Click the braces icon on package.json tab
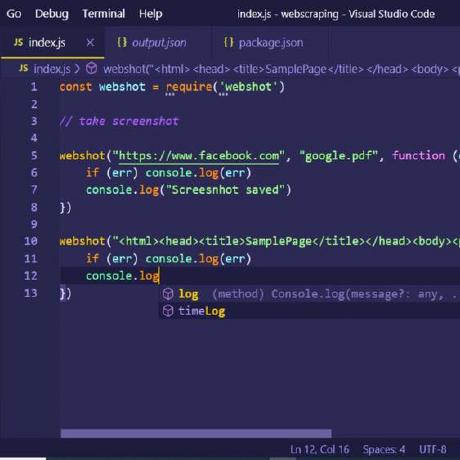This screenshot has height=460, width=460. pyautogui.click(x=229, y=42)
